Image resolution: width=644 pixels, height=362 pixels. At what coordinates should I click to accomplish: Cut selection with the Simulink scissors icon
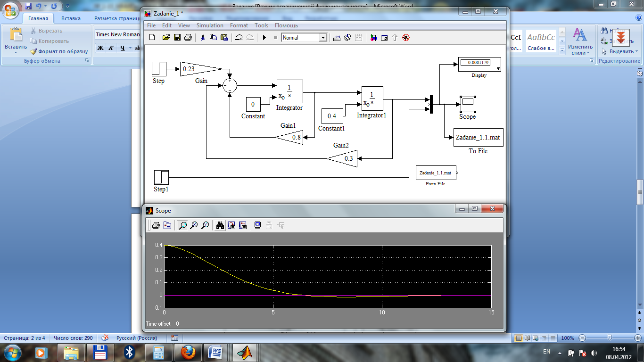[203, 38]
